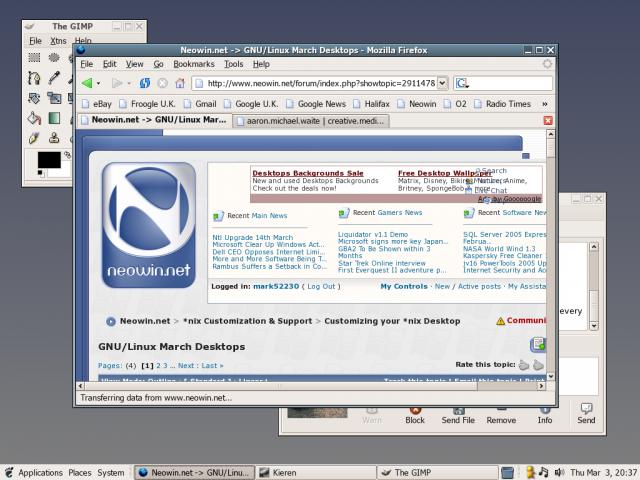Image resolution: width=640 pixels, height=480 pixels.
Task: Click the Firefox Stop loading button
Action: click(162, 83)
